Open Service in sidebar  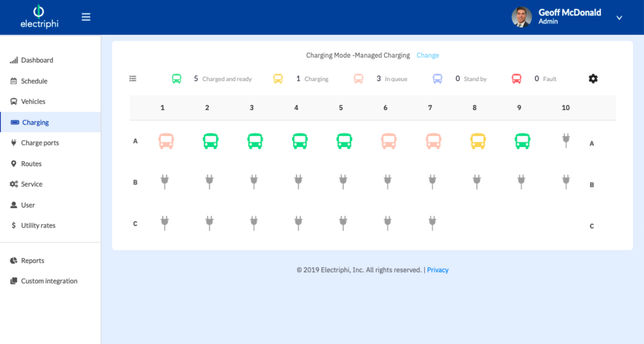pyautogui.click(x=50, y=184)
